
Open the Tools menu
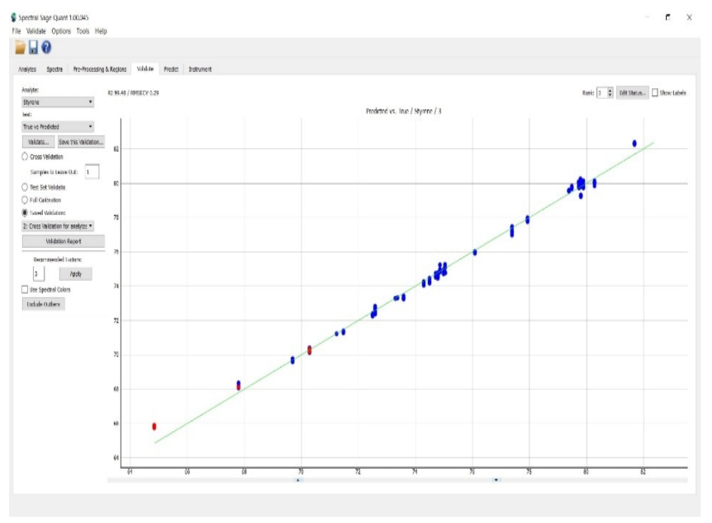pos(83,31)
